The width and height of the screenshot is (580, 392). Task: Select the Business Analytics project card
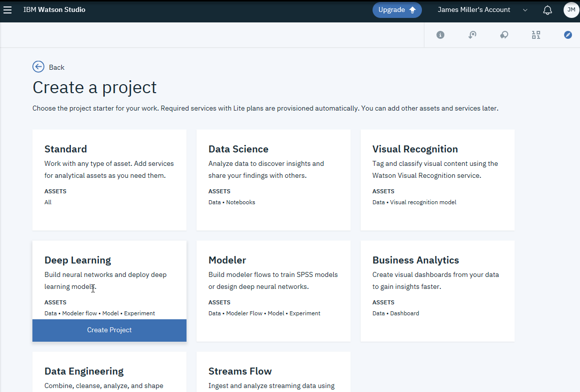coord(437,291)
